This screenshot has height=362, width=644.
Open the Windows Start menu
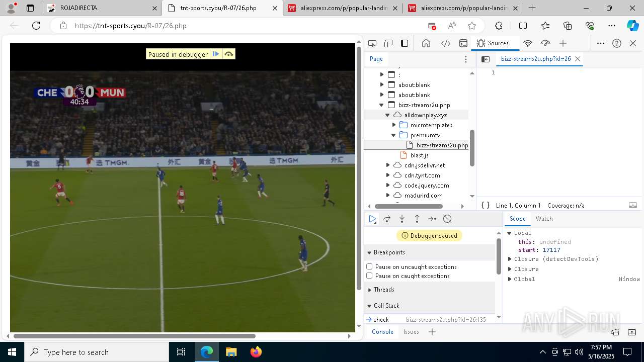[12, 352]
